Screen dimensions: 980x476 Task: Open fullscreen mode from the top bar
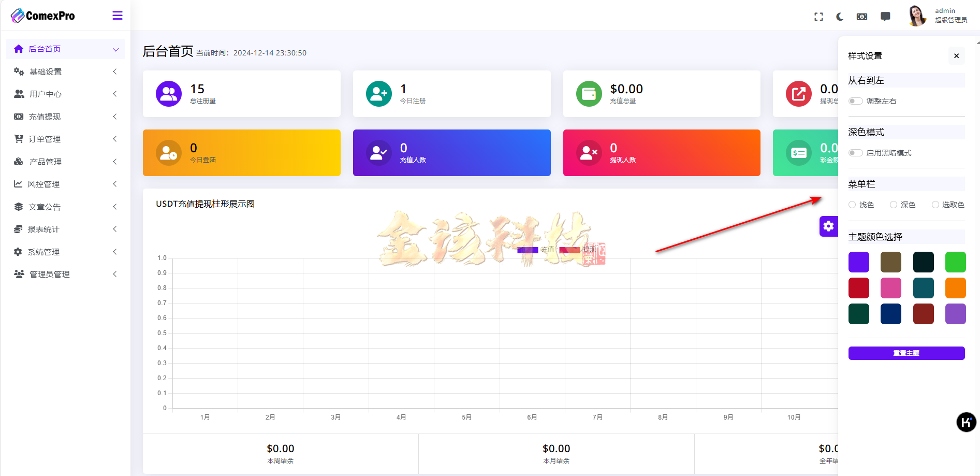pos(818,17)
